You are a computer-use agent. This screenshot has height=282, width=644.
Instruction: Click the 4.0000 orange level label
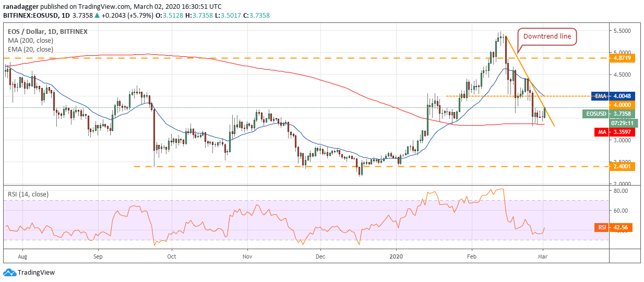coord(622,105)
